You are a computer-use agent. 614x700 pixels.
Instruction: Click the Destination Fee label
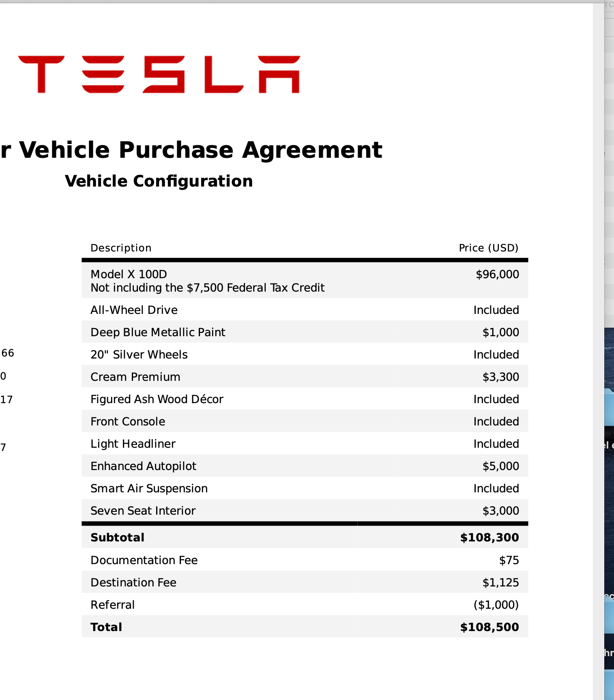click(x=133, y=582)
